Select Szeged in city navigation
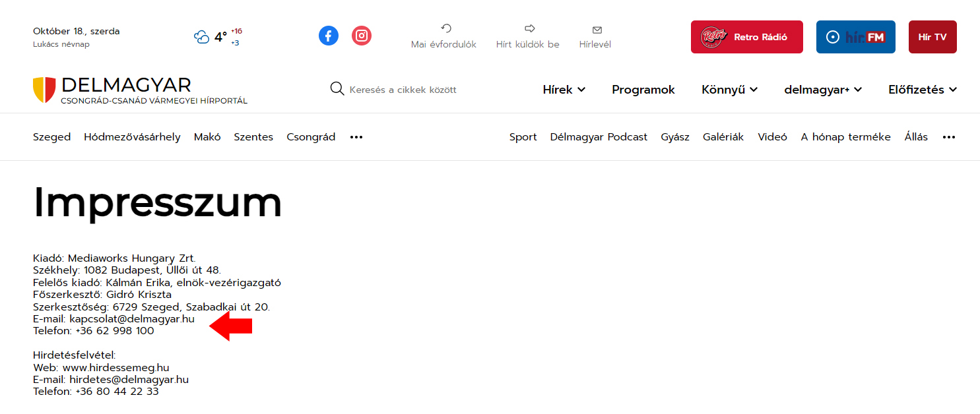The image size is (980, 414). click(x=51, y=137)
